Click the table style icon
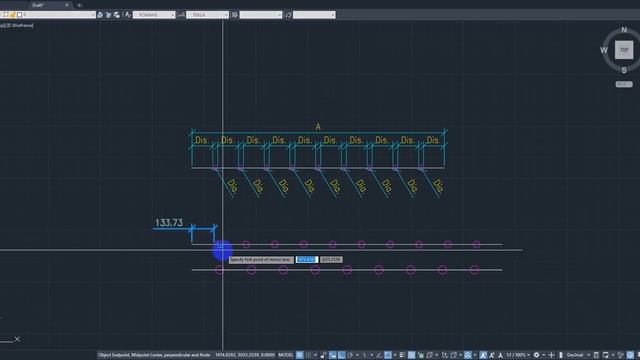Viewport: 640px width, 360px height. click(235, 15)
